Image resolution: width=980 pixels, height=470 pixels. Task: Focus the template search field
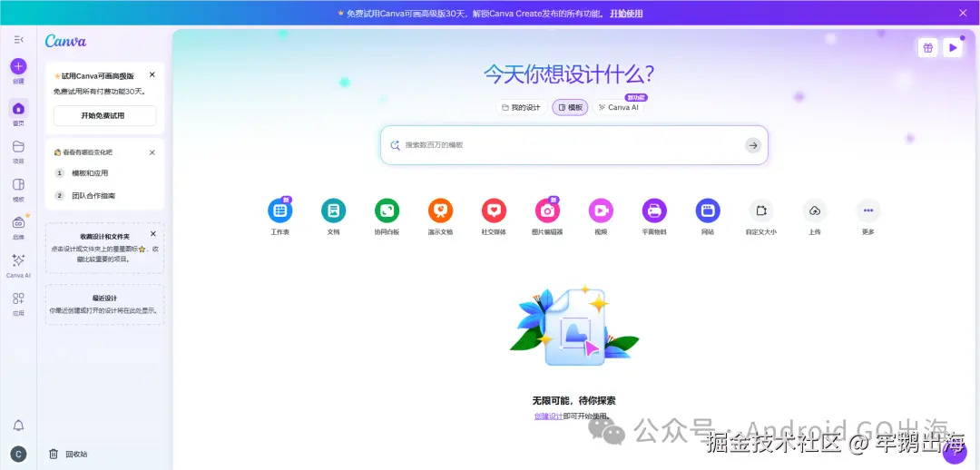pyautogui.click(x=573, y=145)
